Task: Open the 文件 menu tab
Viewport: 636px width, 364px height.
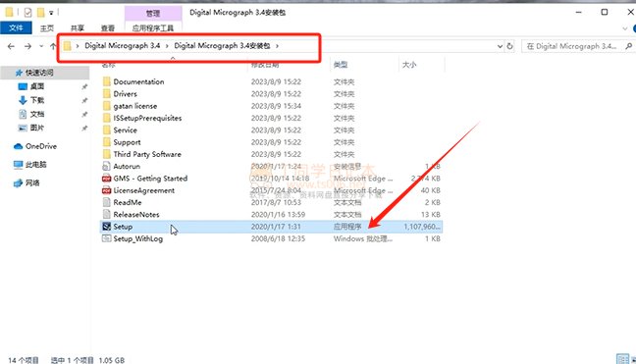Action: 16,27
